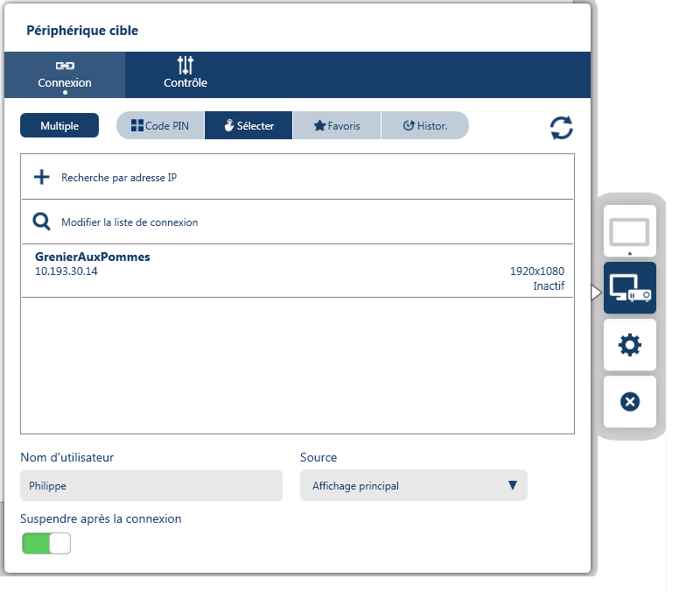Screen dimensions: 700x592
Task: Click the refresh device list icon
Action: 561,128
